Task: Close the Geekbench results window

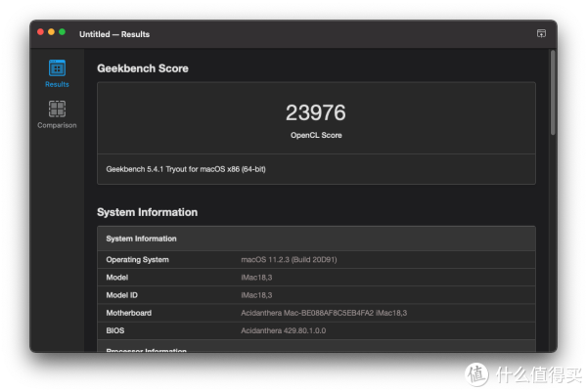Action: pyautogui.click(x=41, y=32)
